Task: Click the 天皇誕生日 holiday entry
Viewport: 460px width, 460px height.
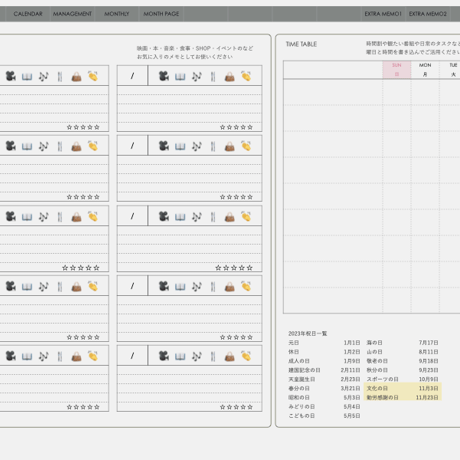Action: coord(302,379)
